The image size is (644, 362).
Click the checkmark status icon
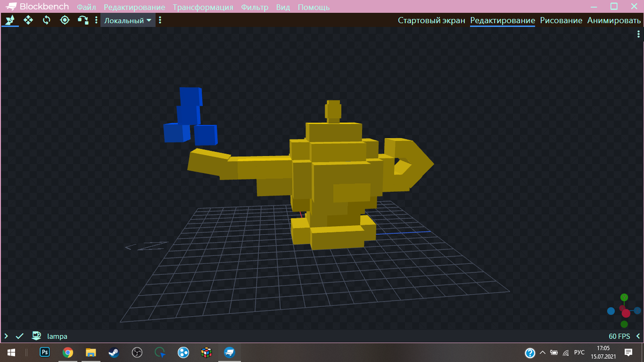point(20,336)
